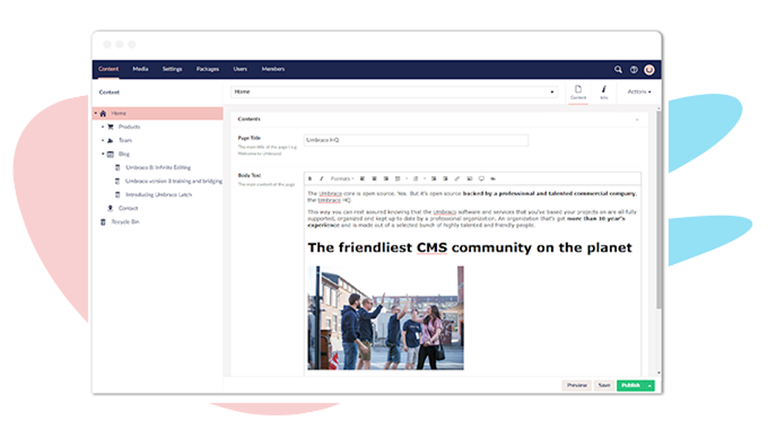Switch to the Content app tab

tap(578, 92)
